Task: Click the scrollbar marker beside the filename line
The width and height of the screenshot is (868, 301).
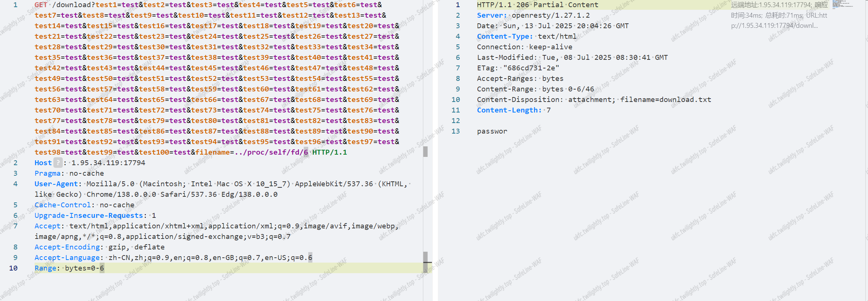Action: pos(425,152)
